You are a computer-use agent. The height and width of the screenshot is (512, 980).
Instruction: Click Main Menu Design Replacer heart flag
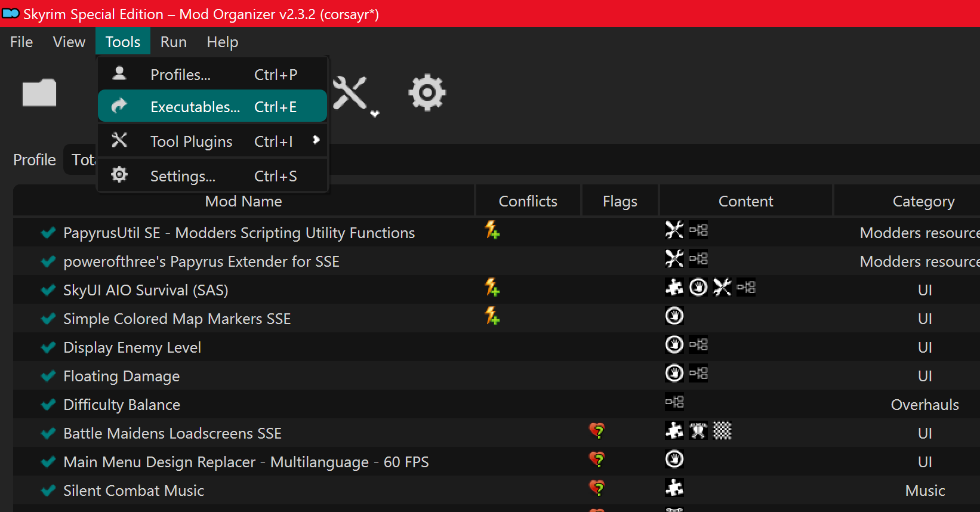coord(597,459)
